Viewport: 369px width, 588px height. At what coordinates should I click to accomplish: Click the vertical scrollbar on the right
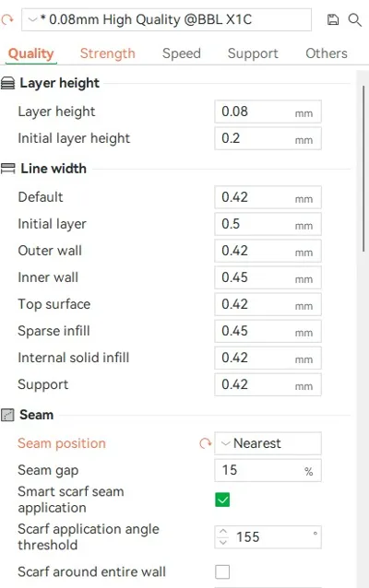tap(363, 169)
